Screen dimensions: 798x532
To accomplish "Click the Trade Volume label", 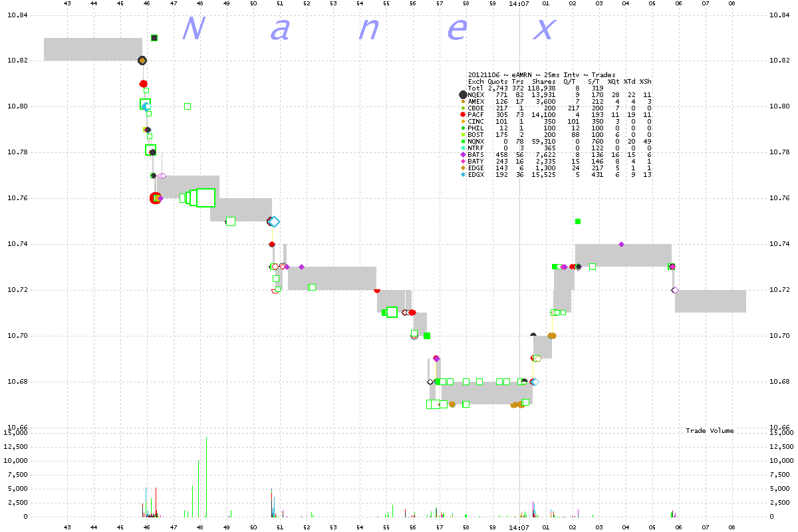I will pos(710,431).
